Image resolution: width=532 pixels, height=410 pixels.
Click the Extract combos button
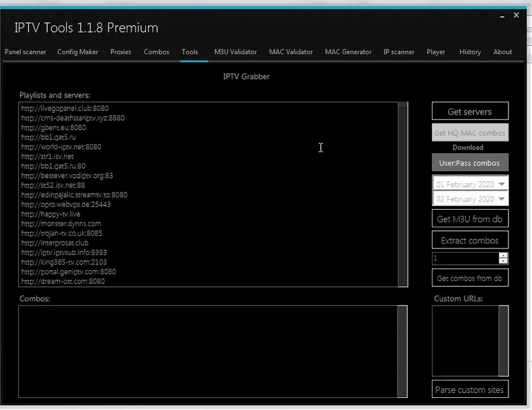(470, 239)
